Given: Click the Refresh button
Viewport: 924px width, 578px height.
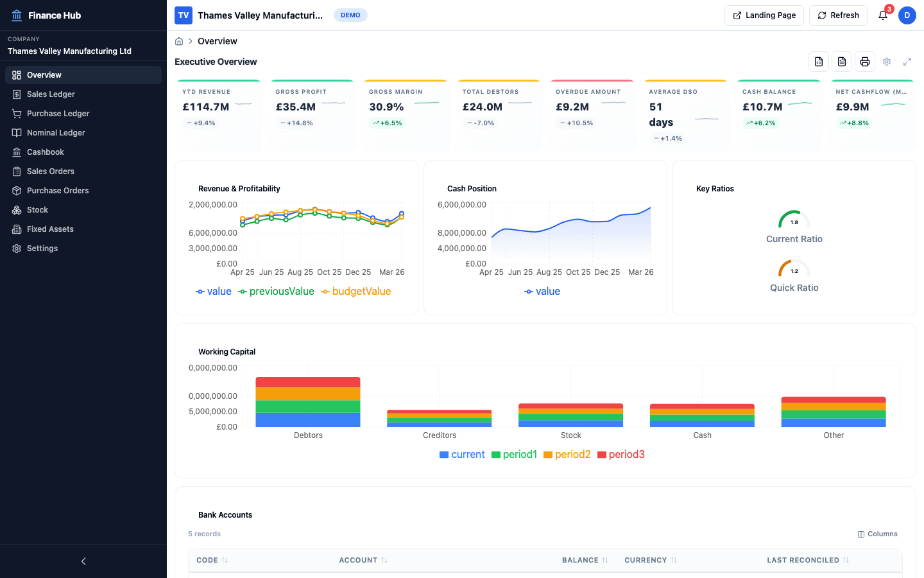Looking at the screenshot, I should (838, 15).
